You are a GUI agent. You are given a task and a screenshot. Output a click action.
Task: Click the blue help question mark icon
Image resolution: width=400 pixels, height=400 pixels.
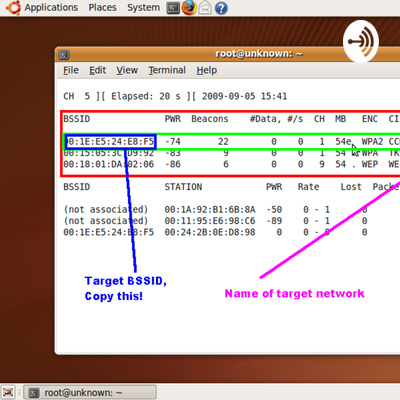pos(221,8)
